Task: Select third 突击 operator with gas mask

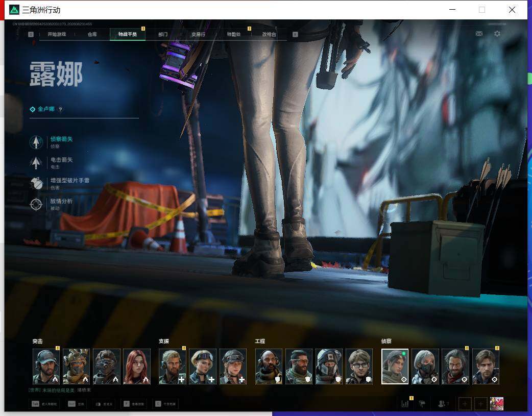Action: [x=107, y=366]
